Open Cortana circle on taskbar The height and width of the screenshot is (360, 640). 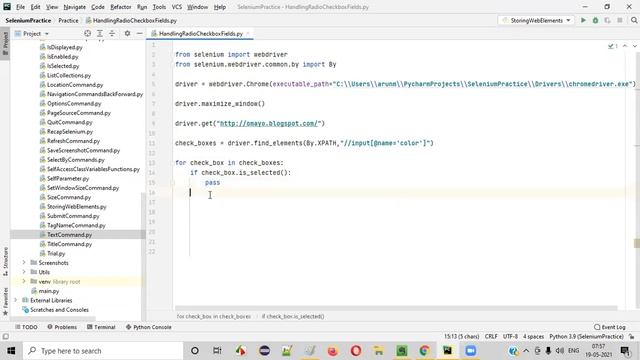coord(195,351)
